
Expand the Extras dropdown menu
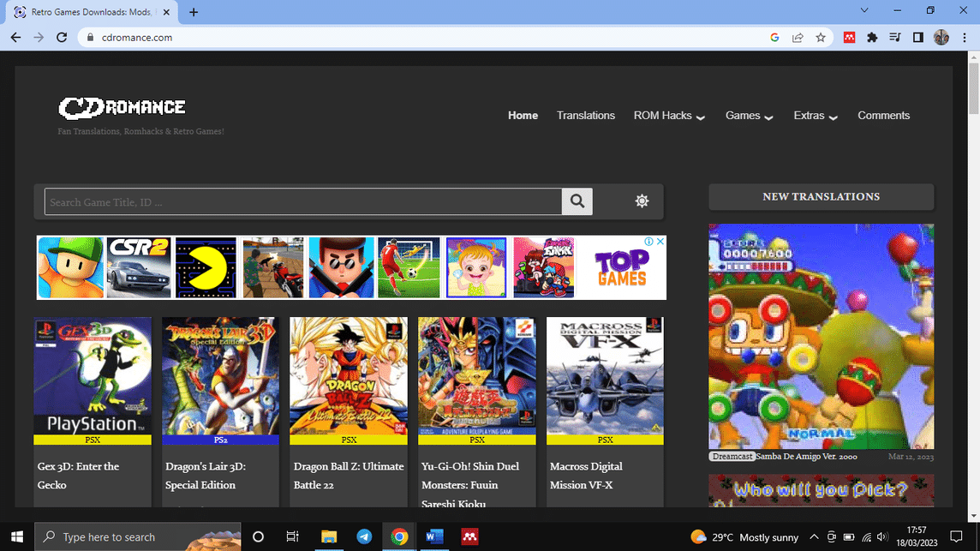816,116
